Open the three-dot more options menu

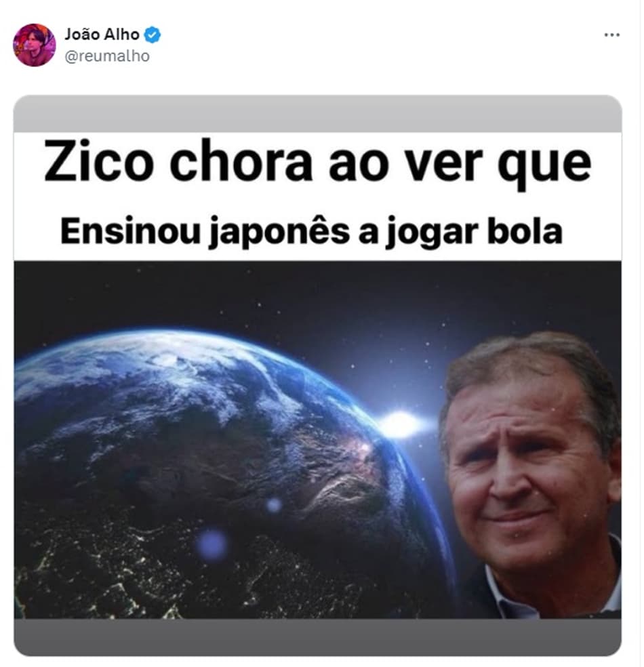611,35
